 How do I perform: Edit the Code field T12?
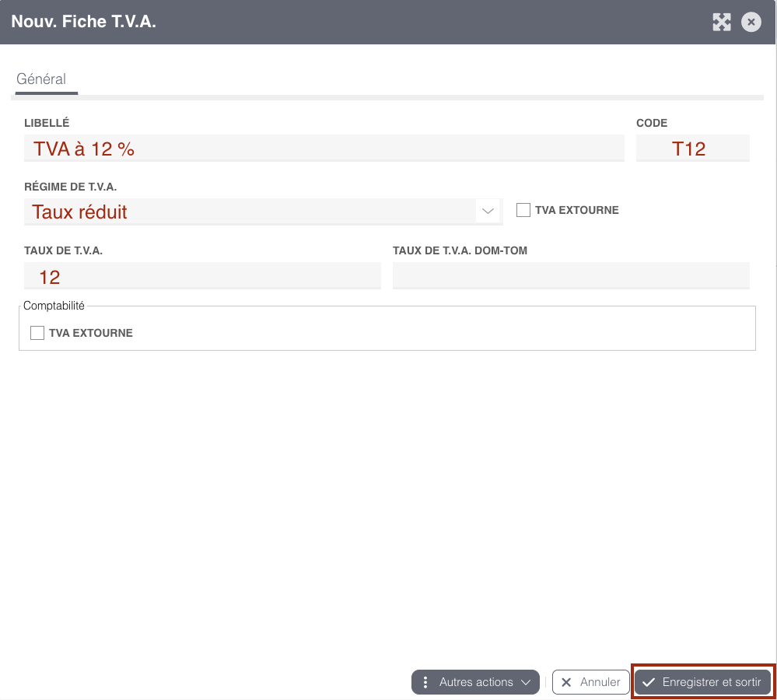coord(693,148)
